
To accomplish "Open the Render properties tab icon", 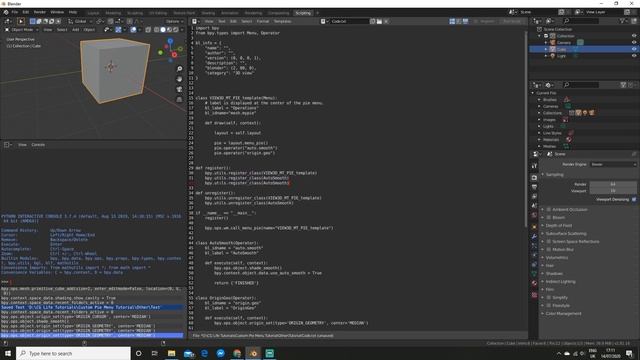I will (534, 178).
